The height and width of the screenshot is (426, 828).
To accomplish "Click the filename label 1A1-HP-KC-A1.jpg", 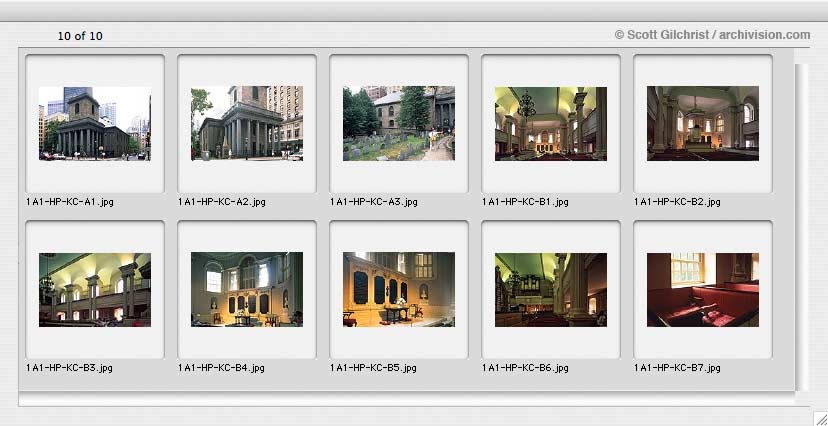I will point(69,202).
